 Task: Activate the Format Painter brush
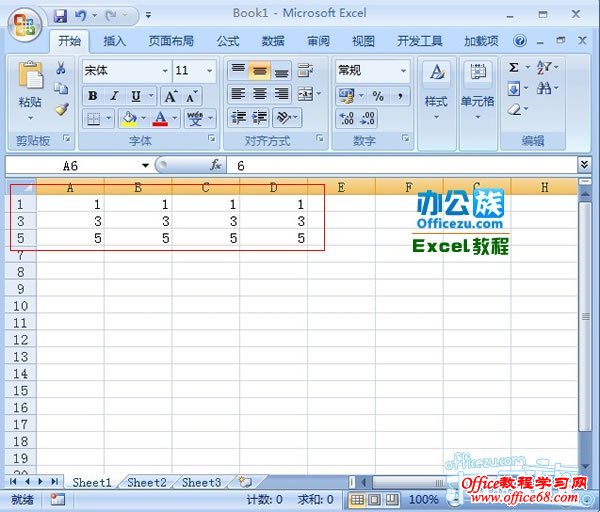[x=61, y=109]
